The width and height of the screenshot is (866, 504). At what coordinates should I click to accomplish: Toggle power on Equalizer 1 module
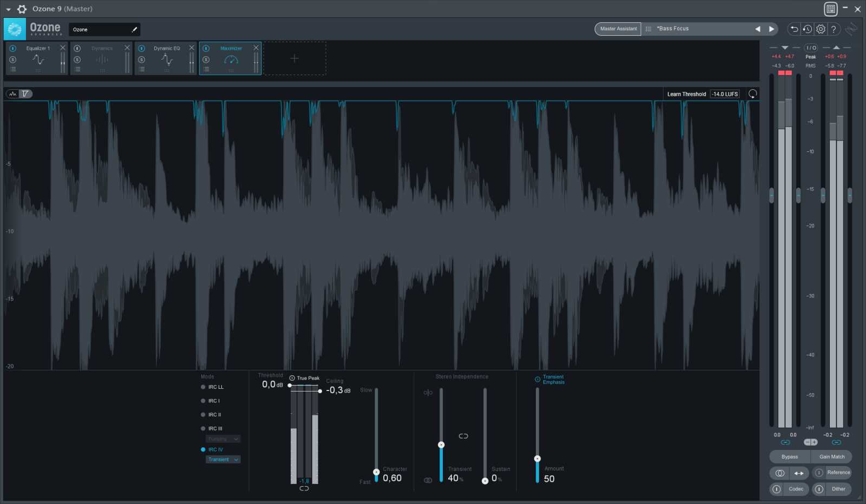click(13, 48)
